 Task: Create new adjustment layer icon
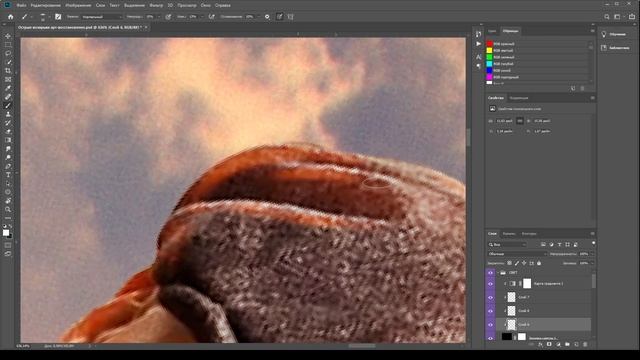point(558,344)
